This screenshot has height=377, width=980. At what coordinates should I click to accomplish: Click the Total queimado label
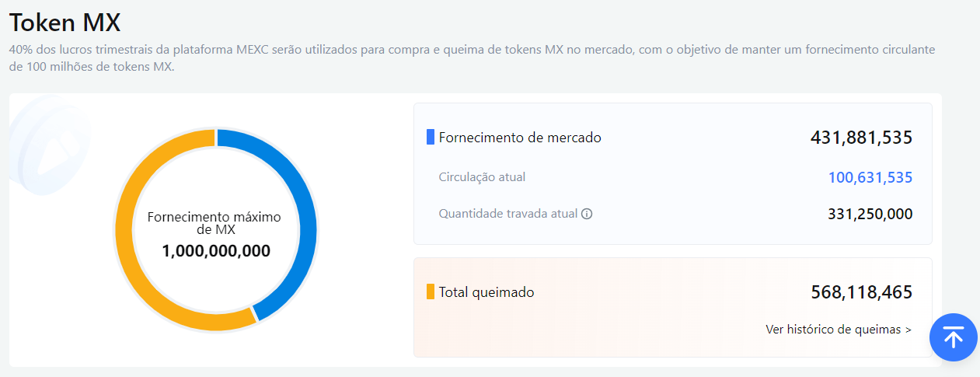(x=487, y=292)
